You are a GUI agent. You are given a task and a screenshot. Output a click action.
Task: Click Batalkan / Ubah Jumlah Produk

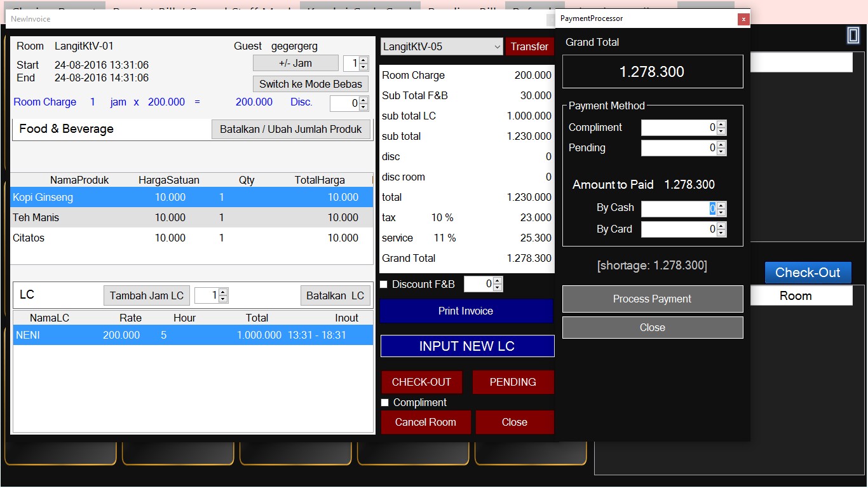[x=291, y=129]
